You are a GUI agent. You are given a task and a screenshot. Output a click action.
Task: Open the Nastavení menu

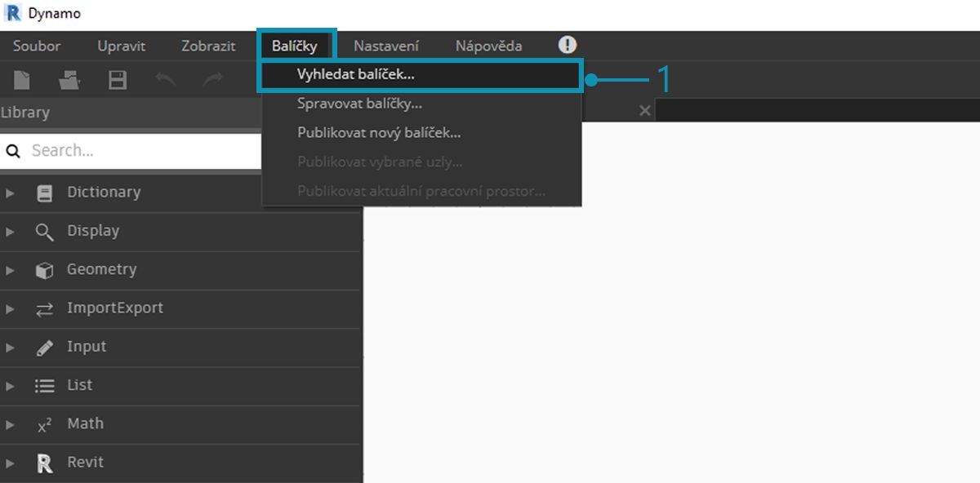point(386,46)
